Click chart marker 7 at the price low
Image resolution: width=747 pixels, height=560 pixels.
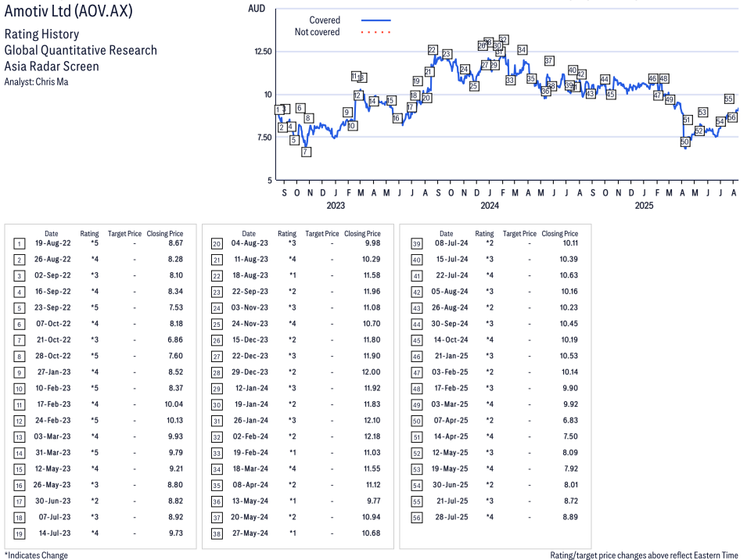[306, 152]
